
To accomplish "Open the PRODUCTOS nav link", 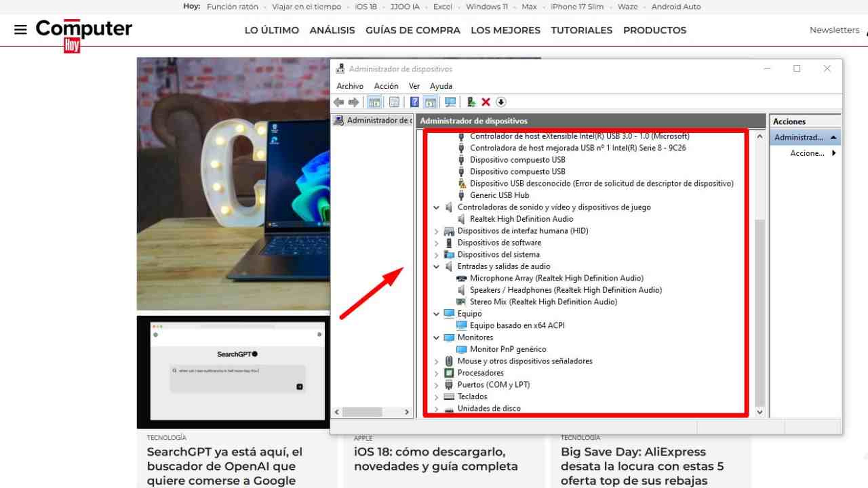I will pyautogui.click(x=655, y=30).
